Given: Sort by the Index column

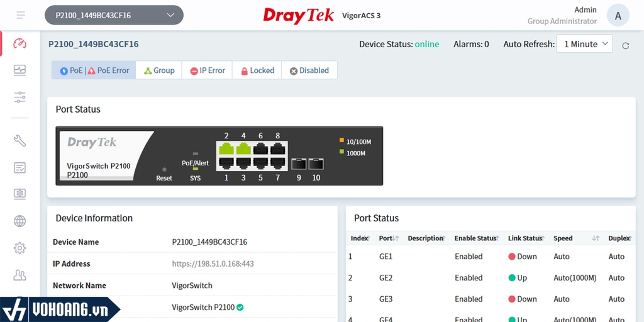Looking at the screenshot, I should click(360, 238).
